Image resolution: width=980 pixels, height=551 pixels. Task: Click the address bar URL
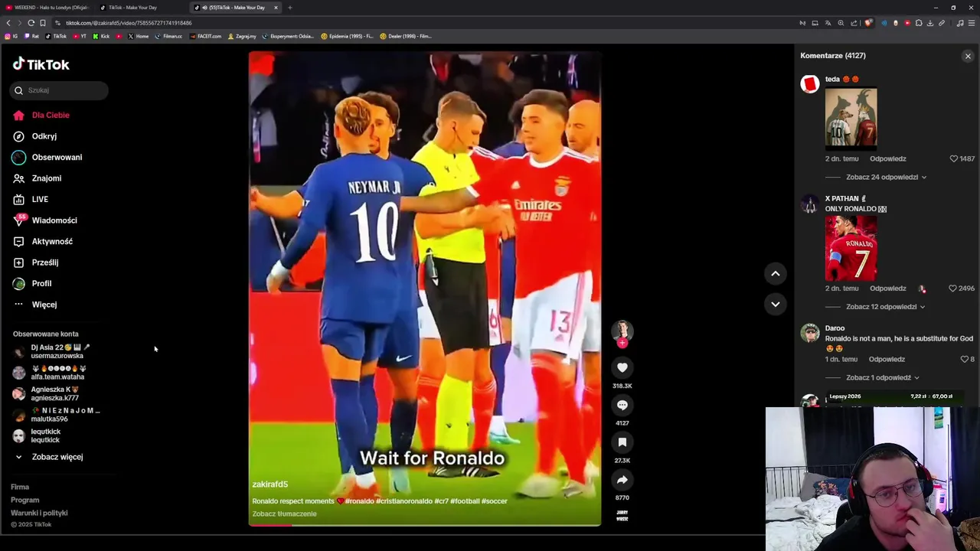coord(129,23)
